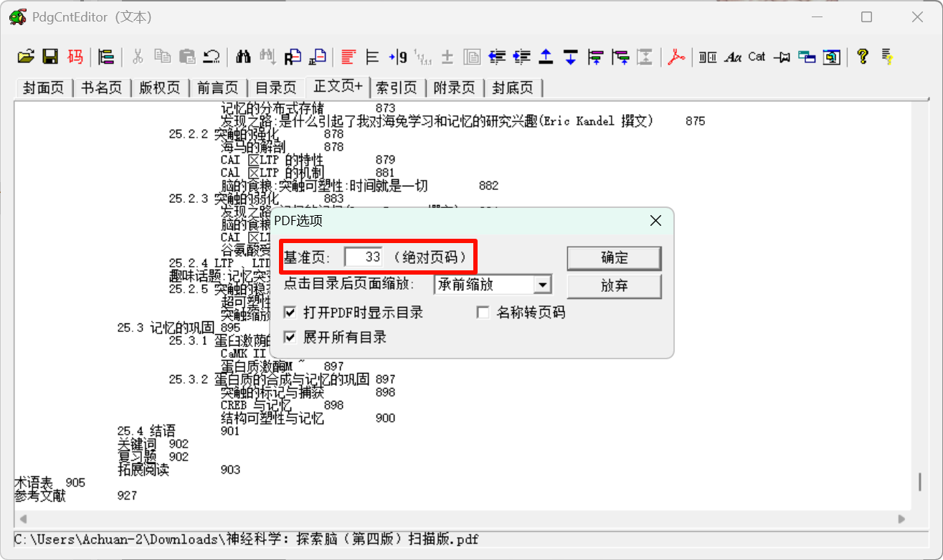
Task: Click the PDF file path in status bar
Action: pos(246,538)
